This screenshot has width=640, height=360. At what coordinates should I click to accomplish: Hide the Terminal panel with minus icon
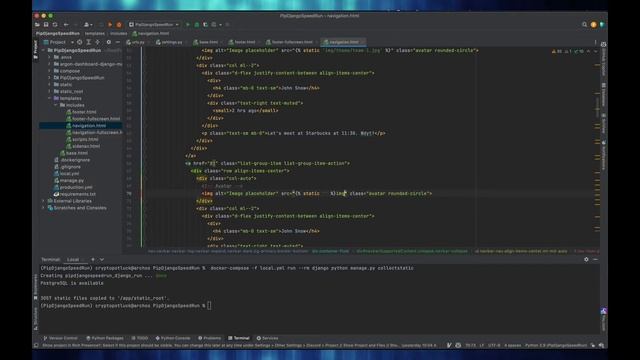pyautogui.click(x=595, y=259)
